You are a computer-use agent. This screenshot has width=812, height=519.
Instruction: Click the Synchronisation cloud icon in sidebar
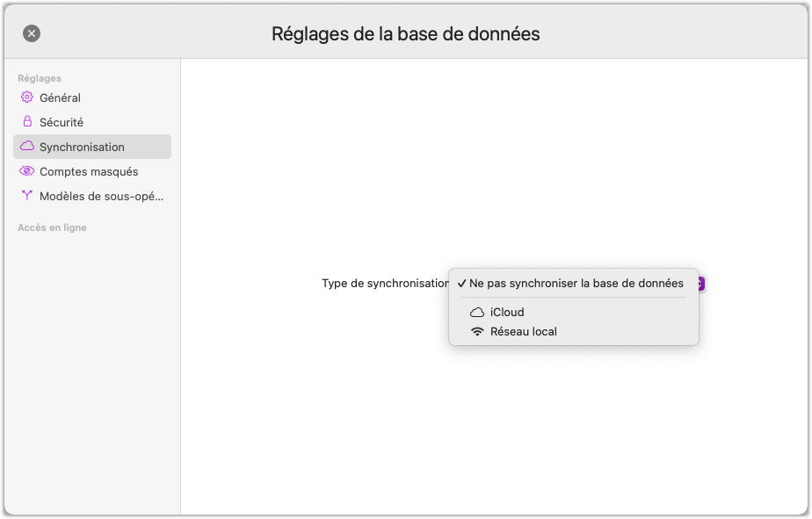point(27,147)
